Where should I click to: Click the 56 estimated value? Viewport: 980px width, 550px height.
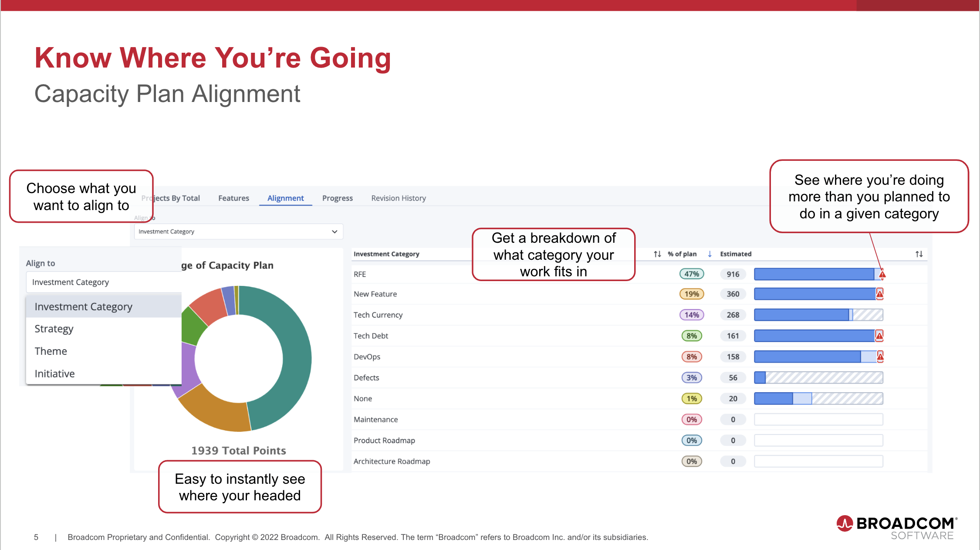pos(733,377)
